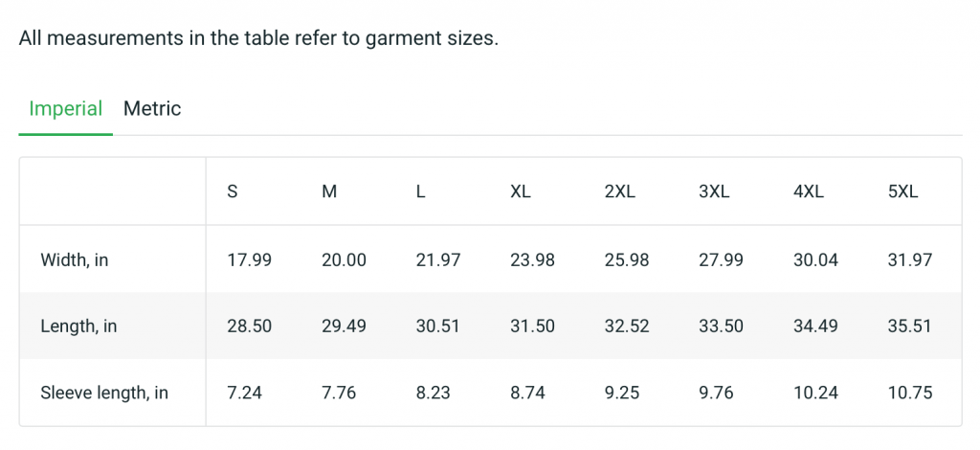Click the M size column header
This screenshot has height=450, width=980.
pyautogui.click(x=329, y=191)
